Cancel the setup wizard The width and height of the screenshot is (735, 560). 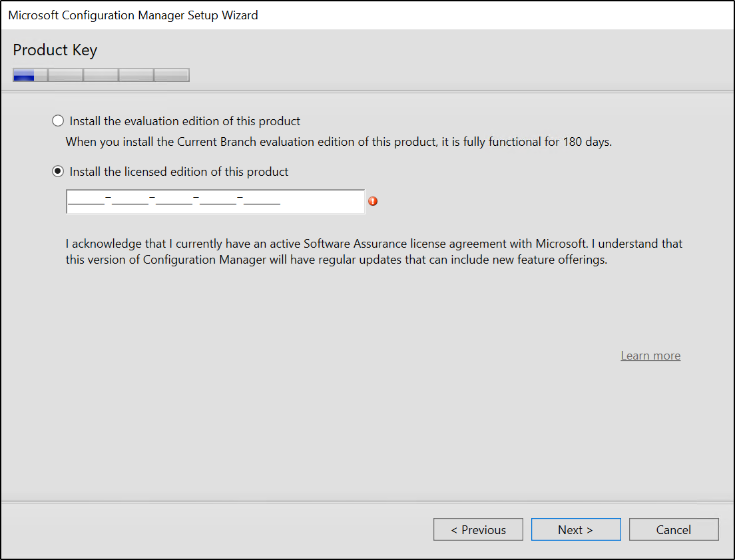674,529
